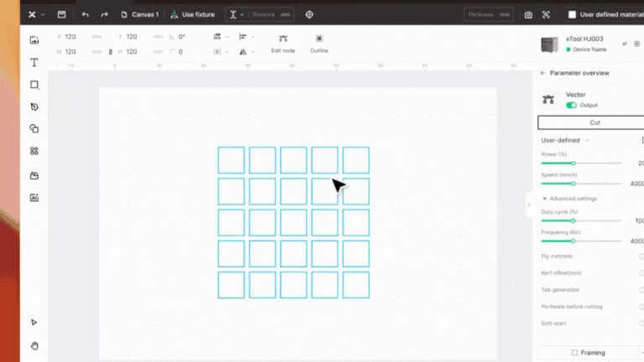
Task: Click the camera capture icon
Action: click(x=528, y=14)
